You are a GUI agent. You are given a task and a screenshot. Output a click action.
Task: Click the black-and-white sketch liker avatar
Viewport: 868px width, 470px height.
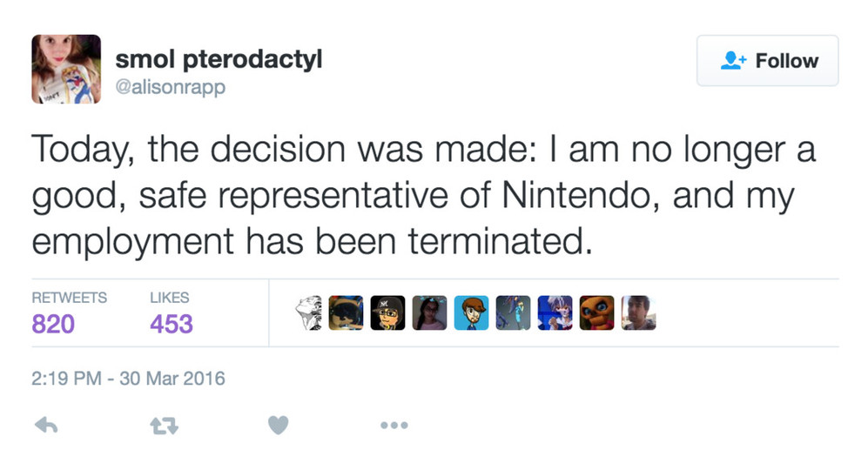pyautogui.click(x=308, y=313)
